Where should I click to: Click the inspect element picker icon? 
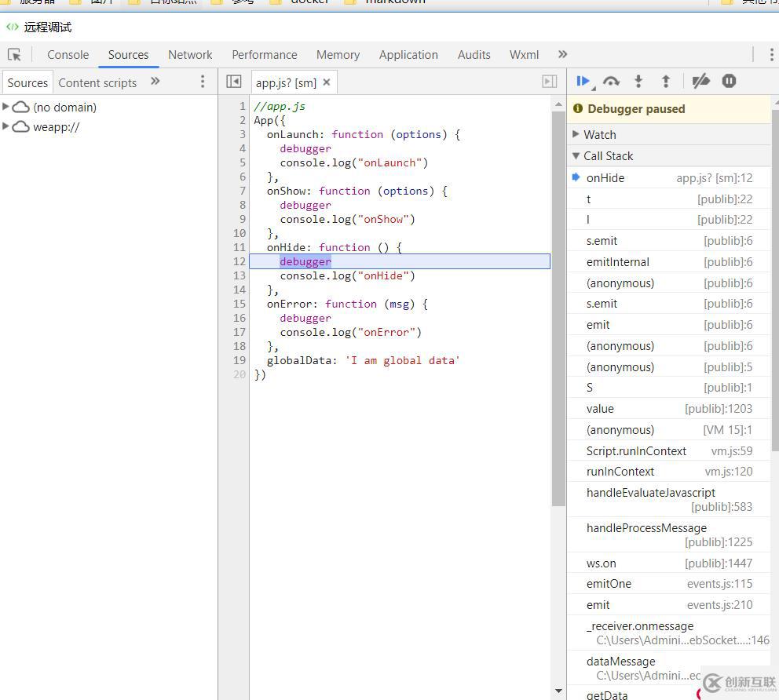15,55
